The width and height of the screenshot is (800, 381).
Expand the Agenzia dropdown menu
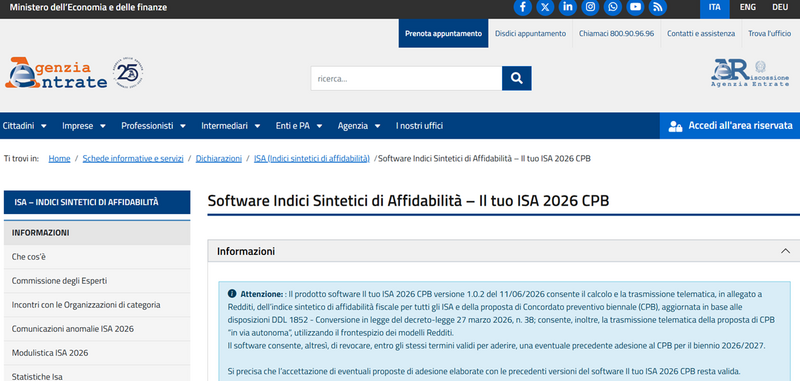pos(359,125)
